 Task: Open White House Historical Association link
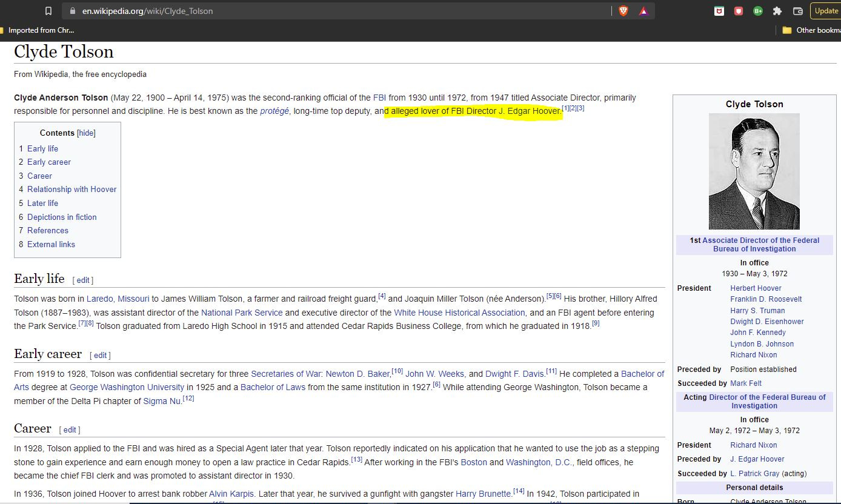459,313
